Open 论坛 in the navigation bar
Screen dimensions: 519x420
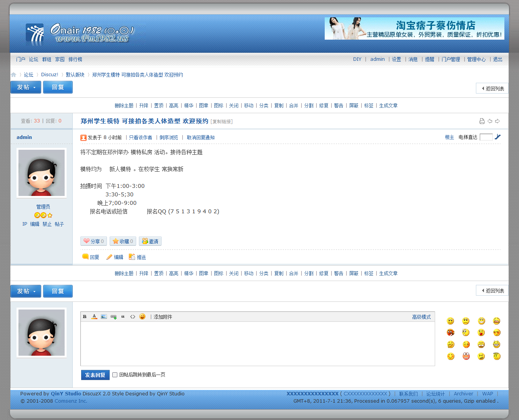click(33, 59)
